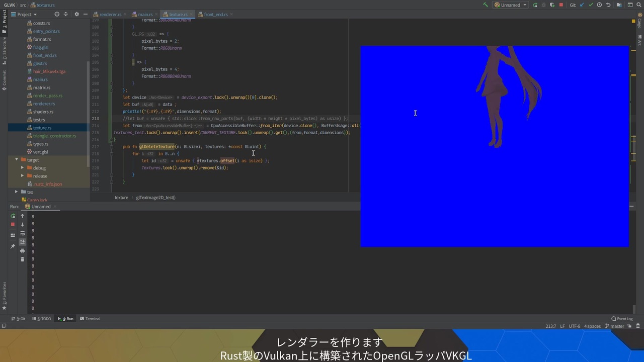Run with coverage from the top toolbar
The image size is (644, 362).
[552, 5]
